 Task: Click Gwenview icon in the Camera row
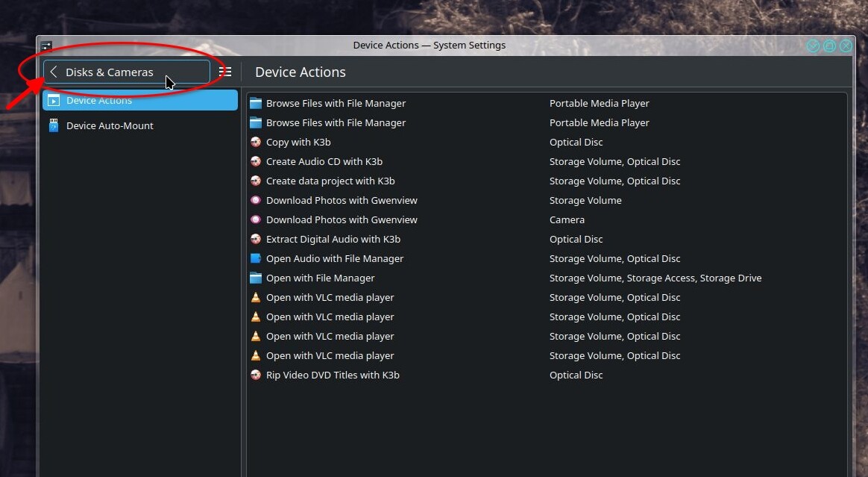(256, 219)
